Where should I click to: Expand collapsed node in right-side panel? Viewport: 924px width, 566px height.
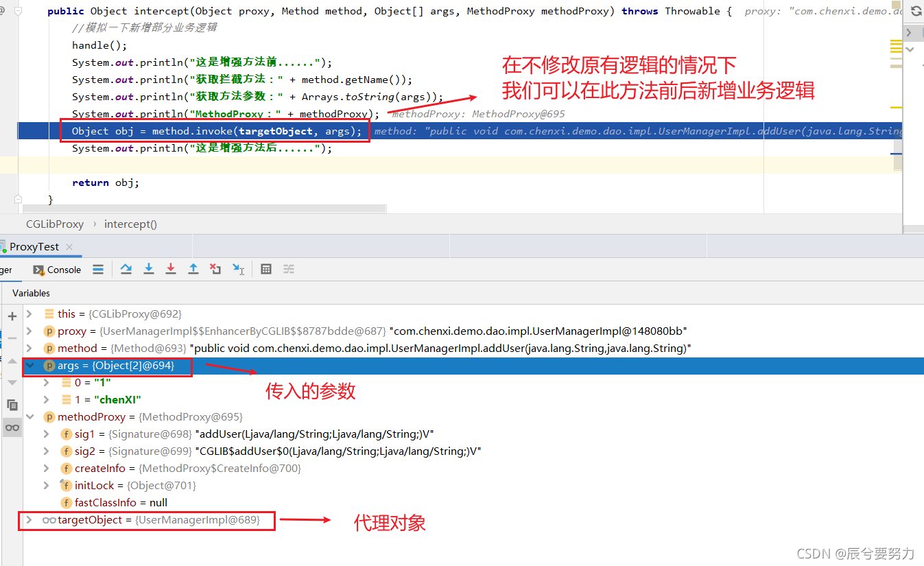click(910, 32)
